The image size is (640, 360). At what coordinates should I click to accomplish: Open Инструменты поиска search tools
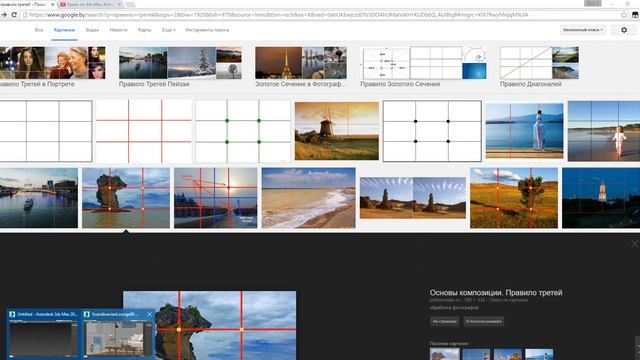click(x=207, y=30)
